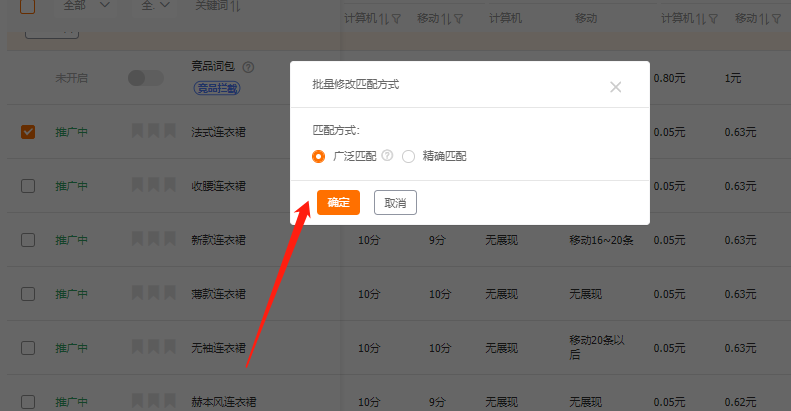Click first bookmark flag in 收腰连衣裙 row

pyautogui.click(x=137, y=185)
